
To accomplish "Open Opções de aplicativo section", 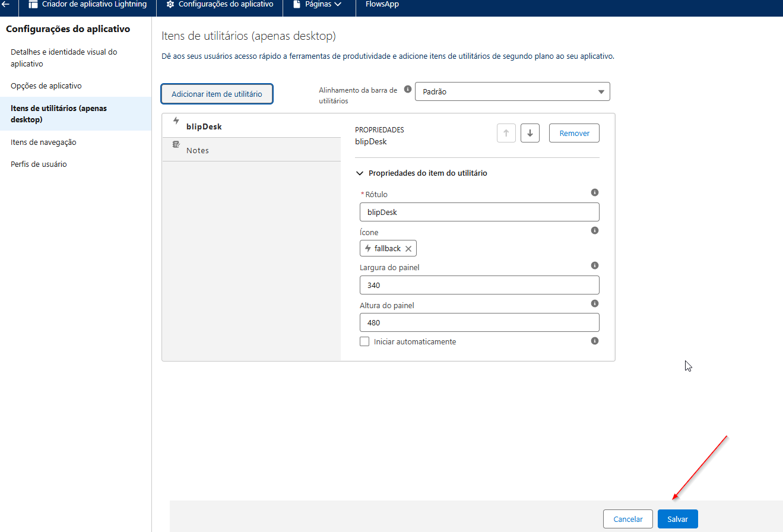I will 75,86.
